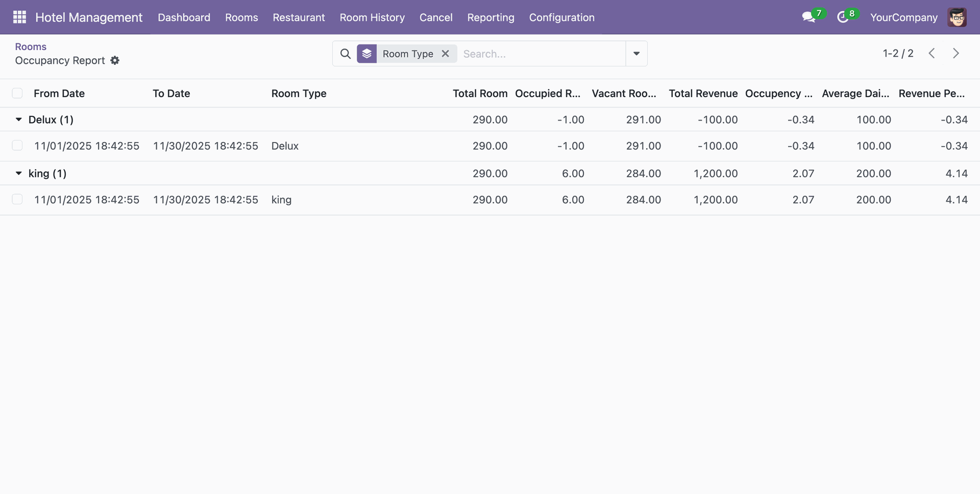Go to the next page arrow
The width and height of the screenshot is (980, 494).
(x=955, y=54)
